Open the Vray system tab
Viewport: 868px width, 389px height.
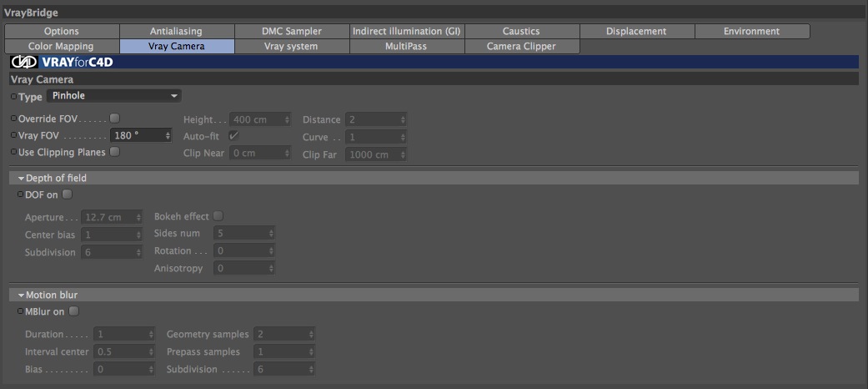[293, 47]
